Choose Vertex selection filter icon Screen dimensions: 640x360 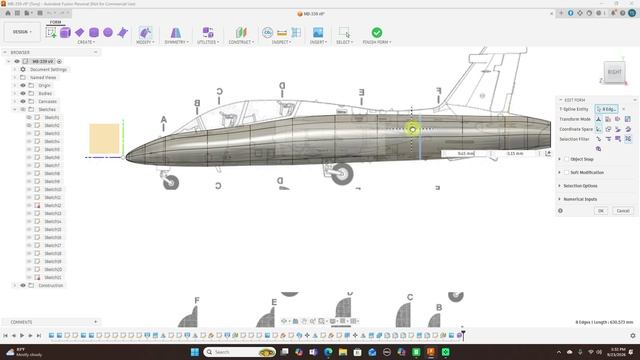click(x=598, y=139)
